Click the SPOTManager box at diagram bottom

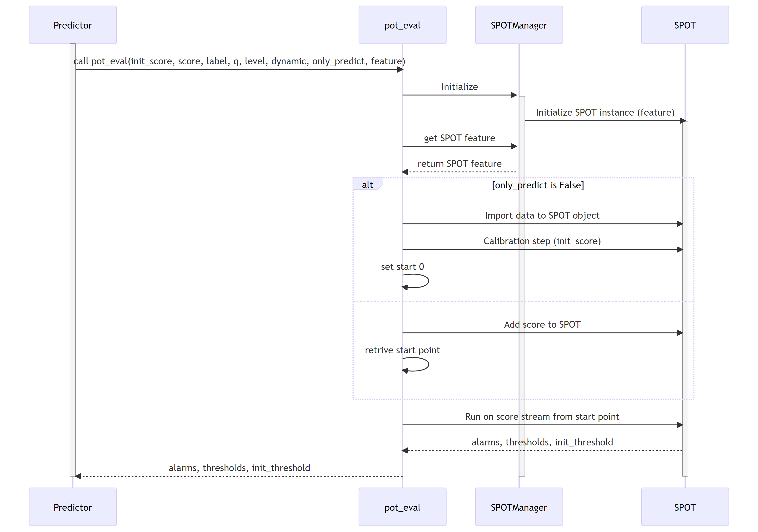pos(519,507)
